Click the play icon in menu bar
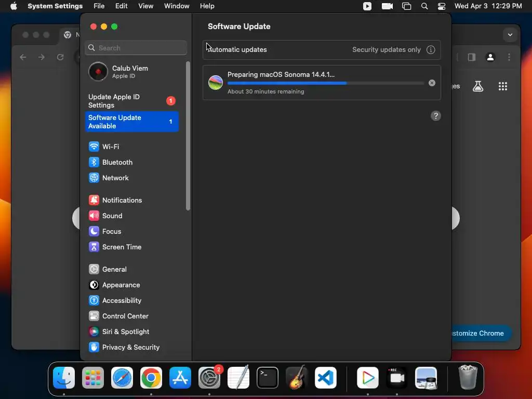The height and width of the screenshot is (399, 532). (x=367, y=6)
